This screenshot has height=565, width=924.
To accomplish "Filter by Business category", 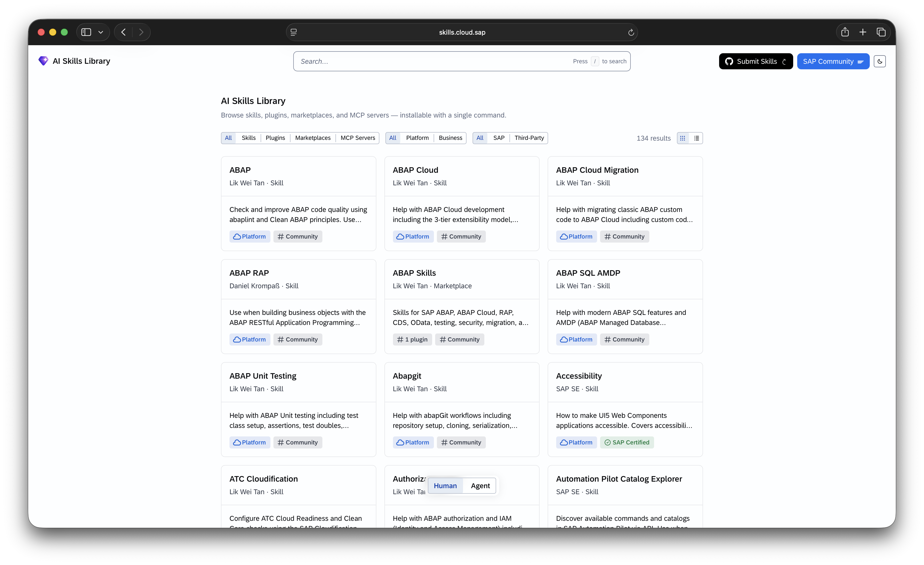I will (450, 138).
